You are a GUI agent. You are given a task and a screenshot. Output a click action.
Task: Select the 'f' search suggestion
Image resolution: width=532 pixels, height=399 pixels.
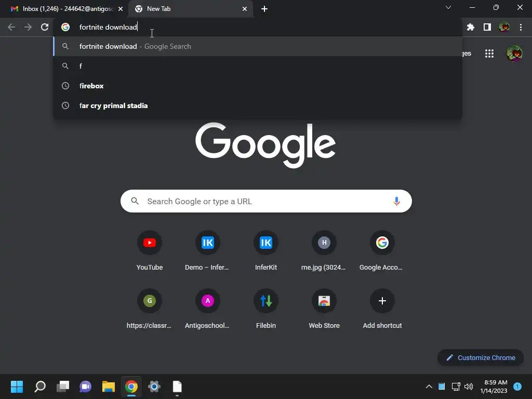pyautogui.click(x=258, y=66)
